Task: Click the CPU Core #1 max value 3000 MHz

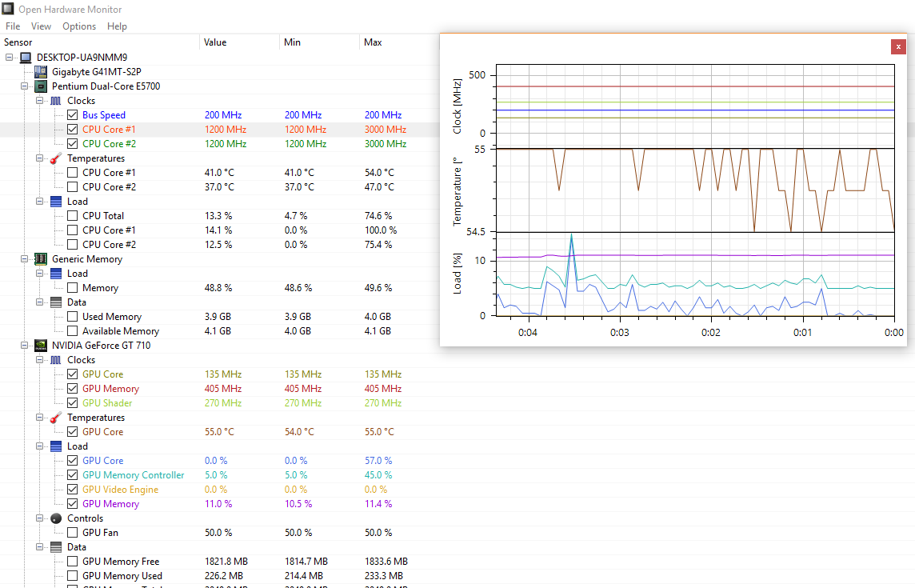Action: point(386,130)
